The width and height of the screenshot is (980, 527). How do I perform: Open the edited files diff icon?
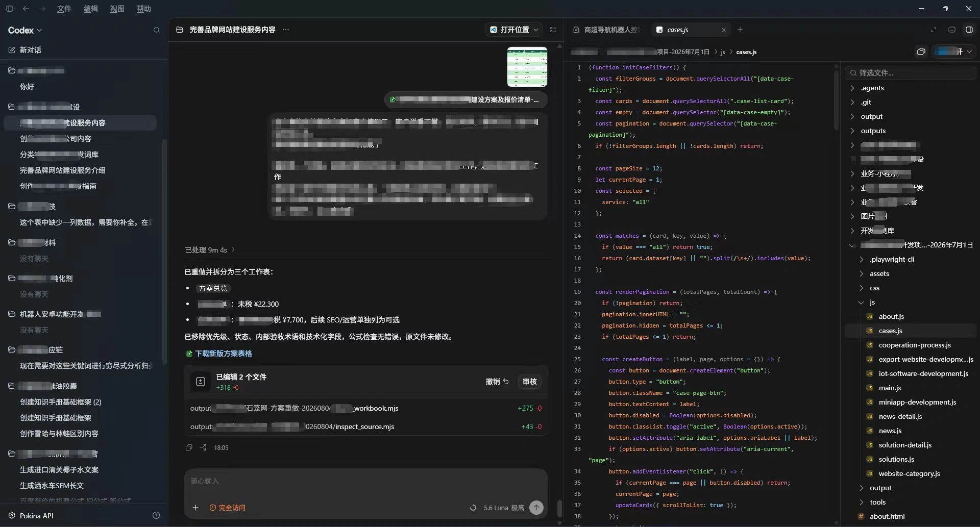[201, 382]
